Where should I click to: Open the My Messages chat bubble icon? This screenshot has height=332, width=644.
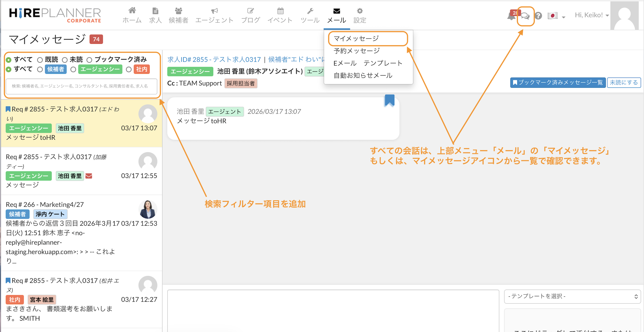525,16
